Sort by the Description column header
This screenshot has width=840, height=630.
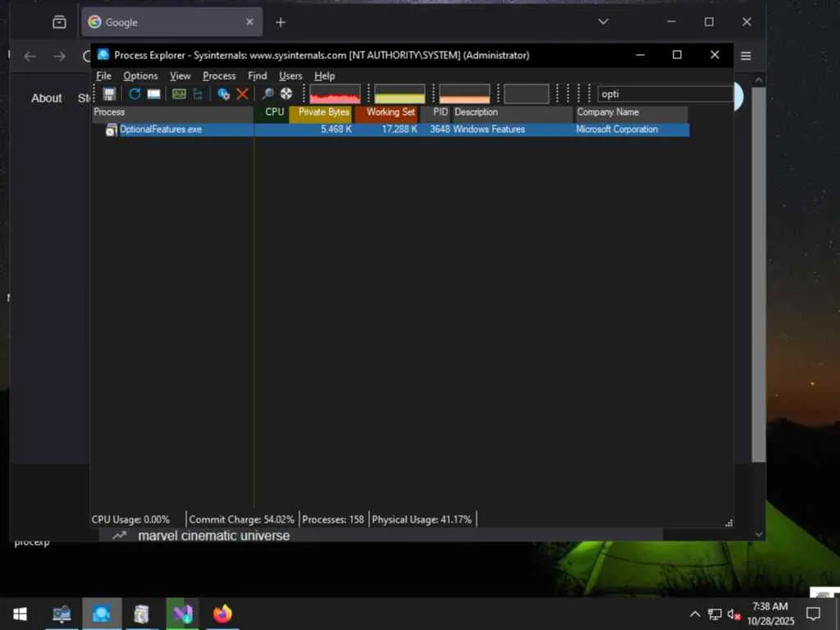pyautogui.click(x=514, y=112)
